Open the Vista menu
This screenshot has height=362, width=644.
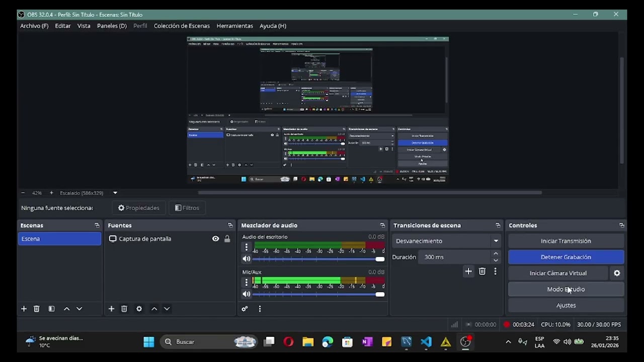(84, 26)
